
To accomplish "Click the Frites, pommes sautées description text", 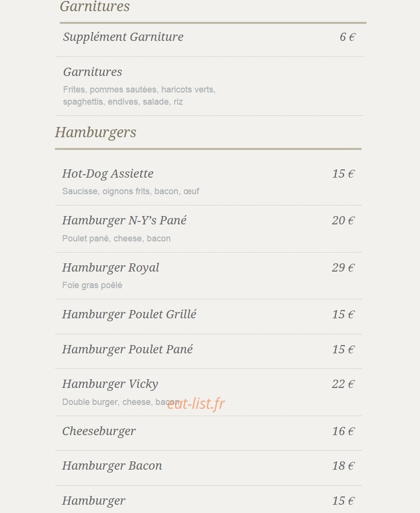I will coord(139,95).
